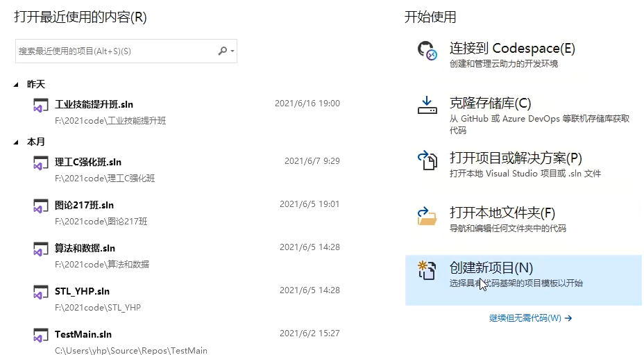644x355 pixels.
Task: Open 理工C强化班.sln from recent list
Action: click(88, 162)
